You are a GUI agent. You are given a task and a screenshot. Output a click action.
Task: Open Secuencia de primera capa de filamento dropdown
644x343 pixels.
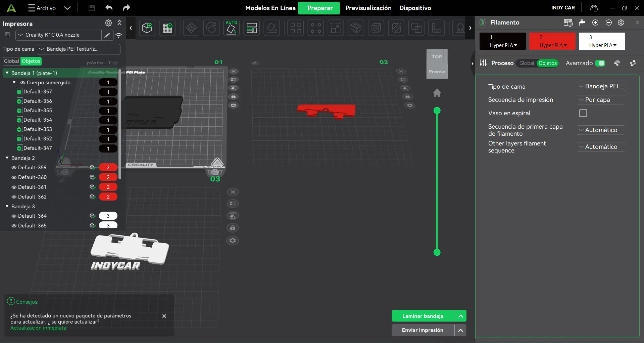tap(601, 130)
